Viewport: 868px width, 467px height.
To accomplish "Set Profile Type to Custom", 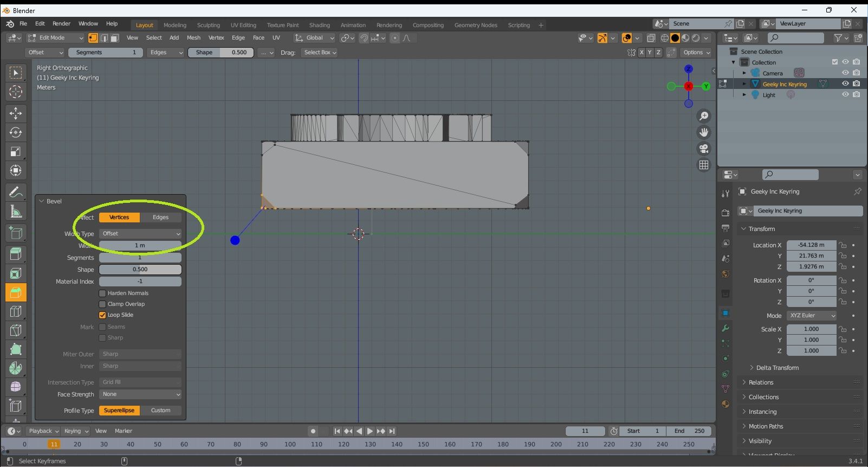I will tap(160, 411).
